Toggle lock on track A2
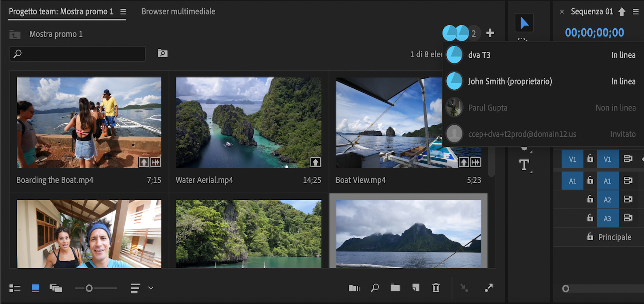 (590, 199)
